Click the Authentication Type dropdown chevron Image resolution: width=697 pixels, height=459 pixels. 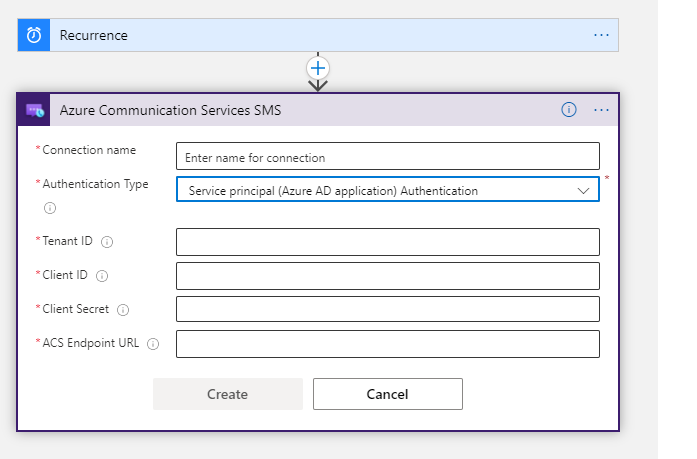pos(584,190)
